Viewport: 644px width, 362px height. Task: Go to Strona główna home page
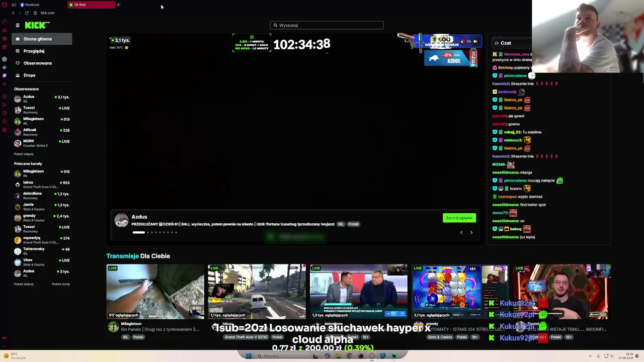tap(42, 39)
